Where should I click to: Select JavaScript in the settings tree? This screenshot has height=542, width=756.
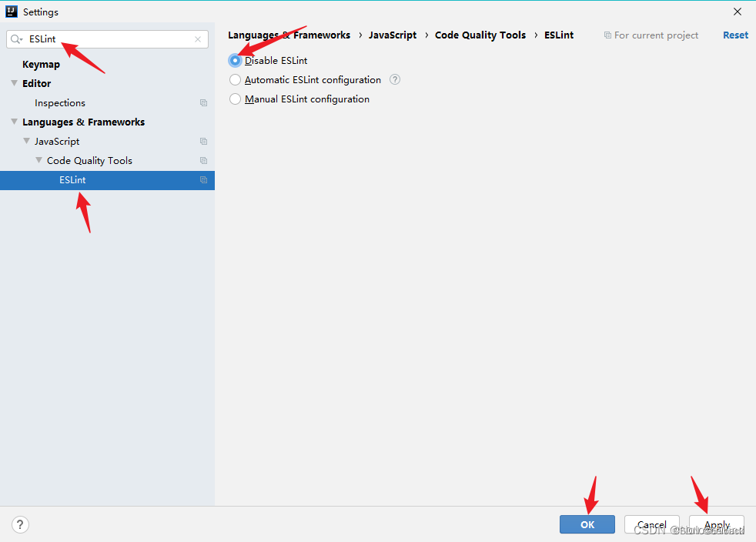click(x=57, y=142)
